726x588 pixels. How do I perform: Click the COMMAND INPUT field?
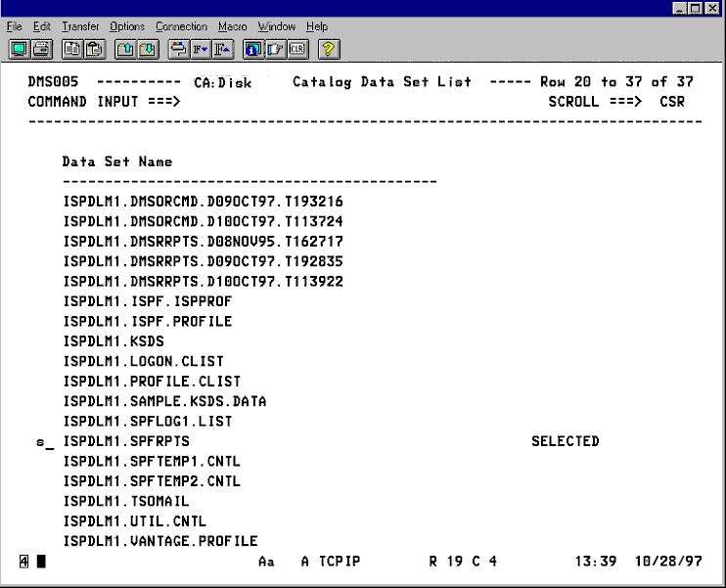coord(361,102)
